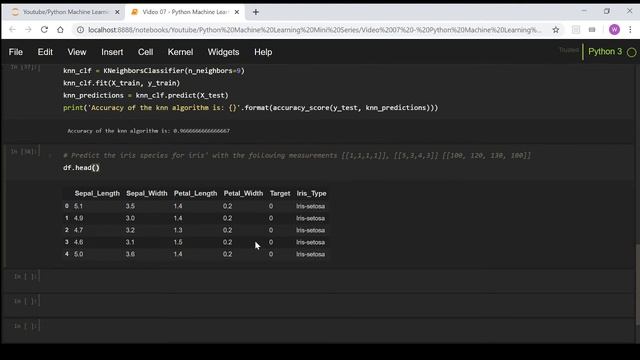
Task: Click the knn_clf.fit code line
Action: click(121, 83)
